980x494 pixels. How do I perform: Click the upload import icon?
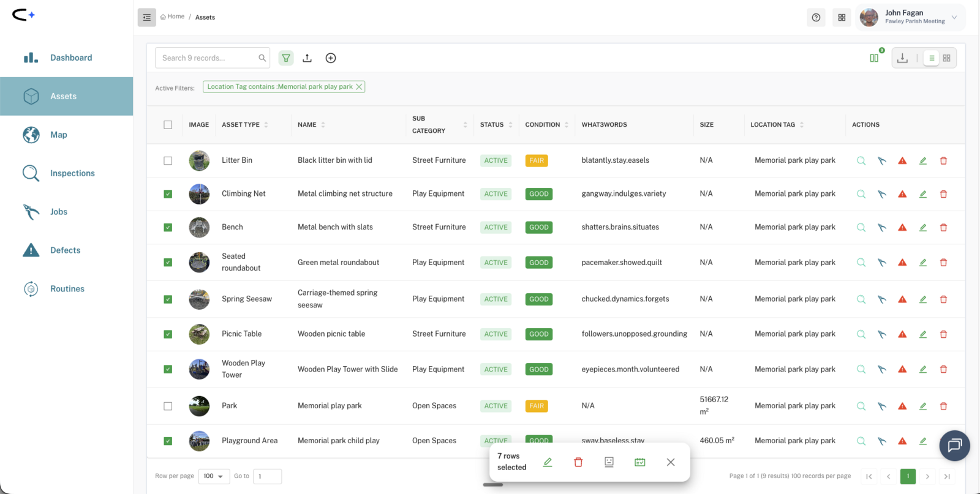[307, 58]
